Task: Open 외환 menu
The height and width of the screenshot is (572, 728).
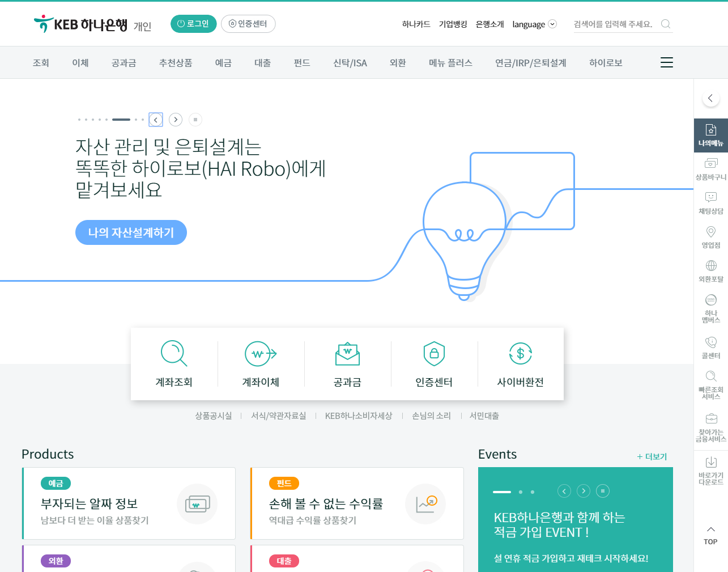Action: click(398, 63)
